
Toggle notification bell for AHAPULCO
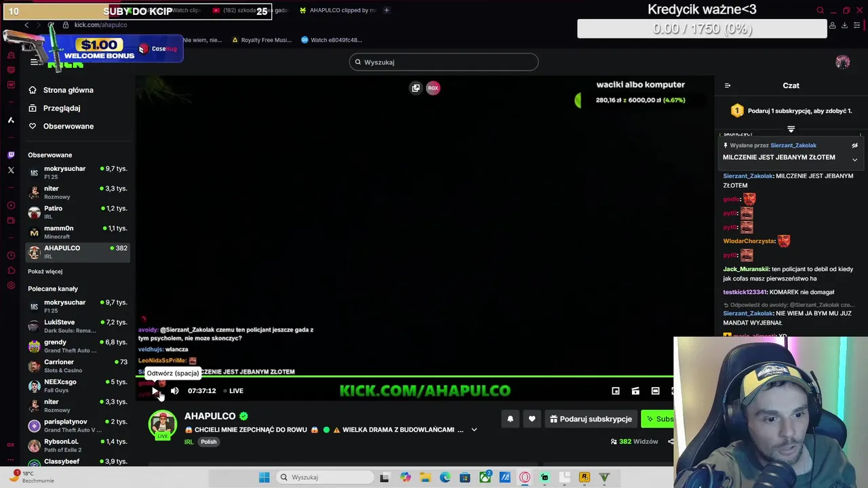tap(510, 419)
